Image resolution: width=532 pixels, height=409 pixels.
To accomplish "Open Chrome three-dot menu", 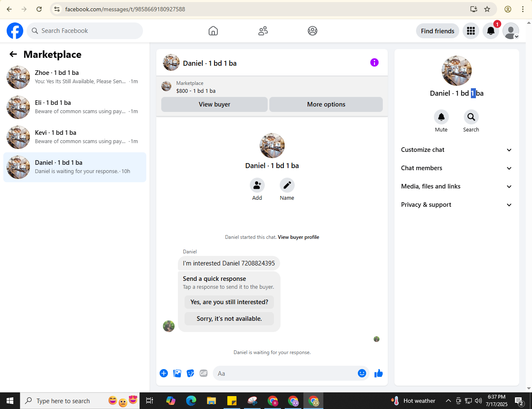I will point(523,9).
